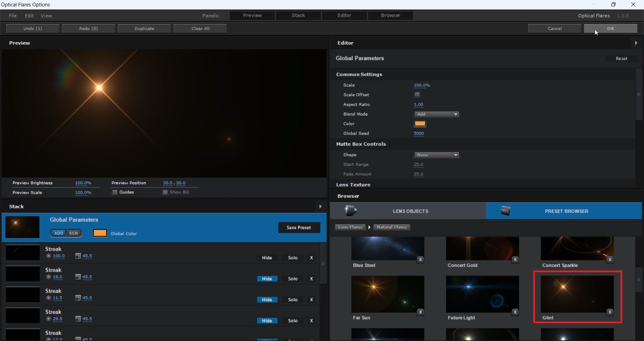Click the arrow after Lens Flares breadcrumb
644x341 pixels.
369,227
